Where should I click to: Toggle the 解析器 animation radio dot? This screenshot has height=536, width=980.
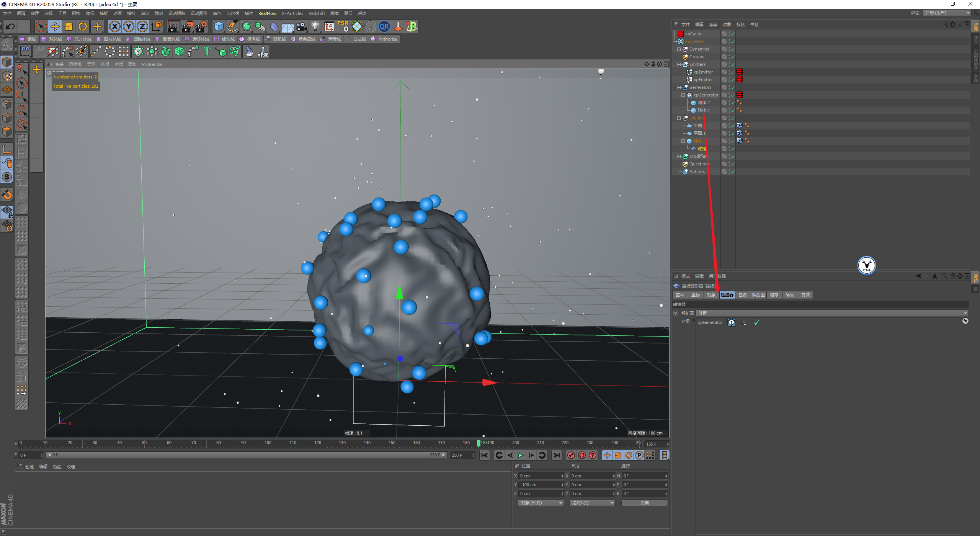(x=676, y=313)
